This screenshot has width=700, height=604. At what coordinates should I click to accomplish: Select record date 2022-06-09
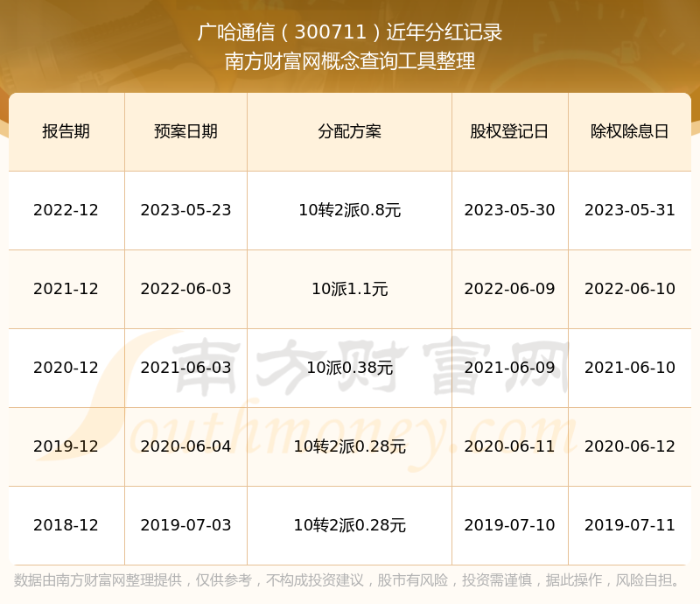pos(509,289)
